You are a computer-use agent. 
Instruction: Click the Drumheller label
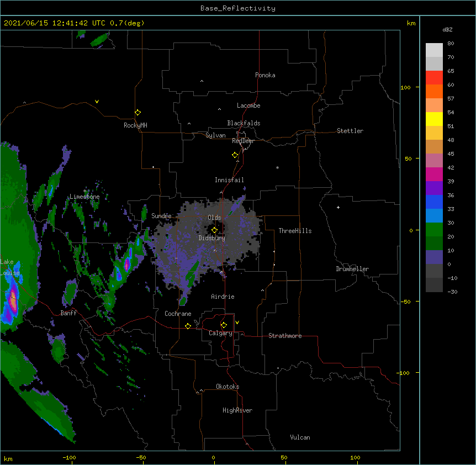352,269
